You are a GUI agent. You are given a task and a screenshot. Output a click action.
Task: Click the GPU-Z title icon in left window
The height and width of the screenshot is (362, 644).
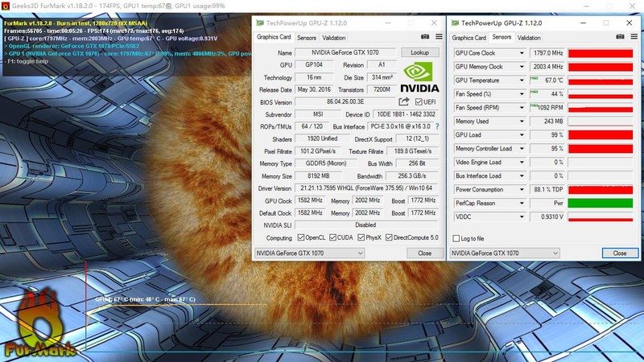pos(259,23)
